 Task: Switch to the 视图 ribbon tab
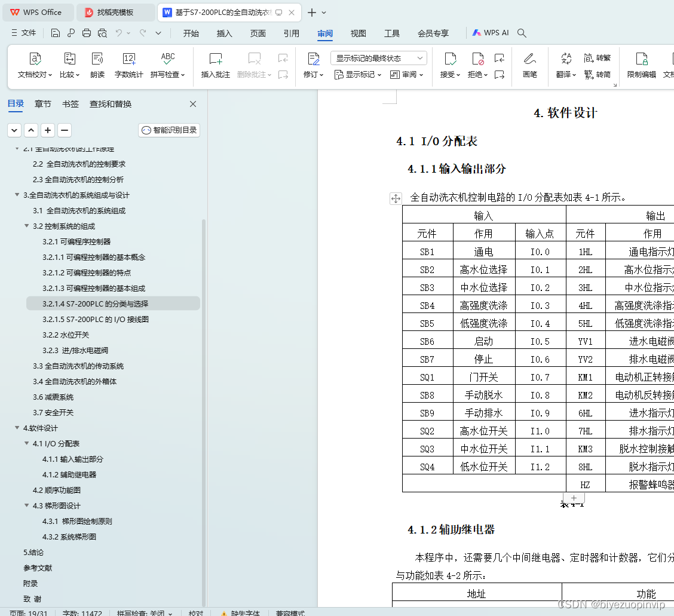click(358, 33)
